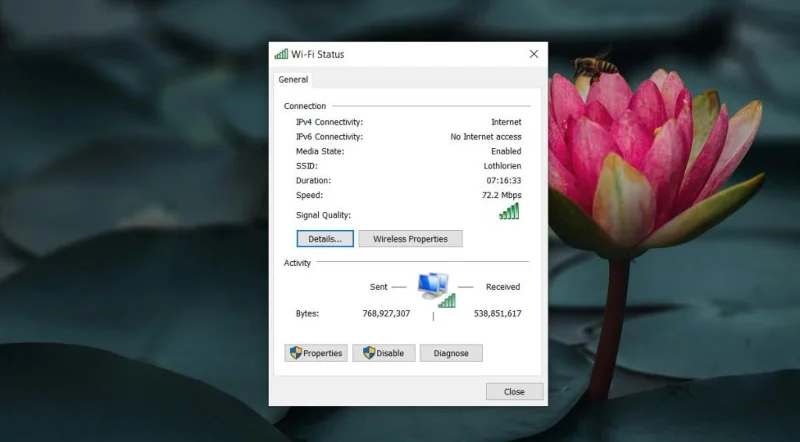
Task: Click the received bytes value 538,851,617
Action: coord(497,313)
